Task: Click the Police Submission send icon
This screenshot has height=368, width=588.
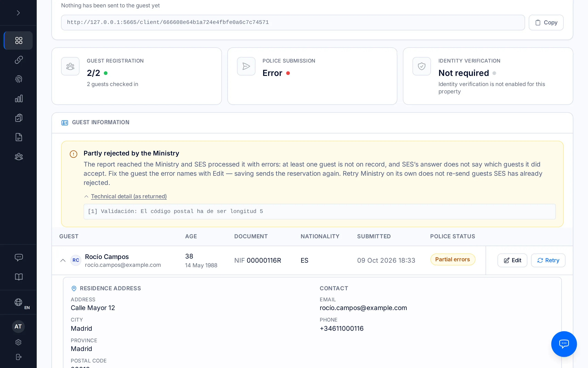Action: click(246, 66)
